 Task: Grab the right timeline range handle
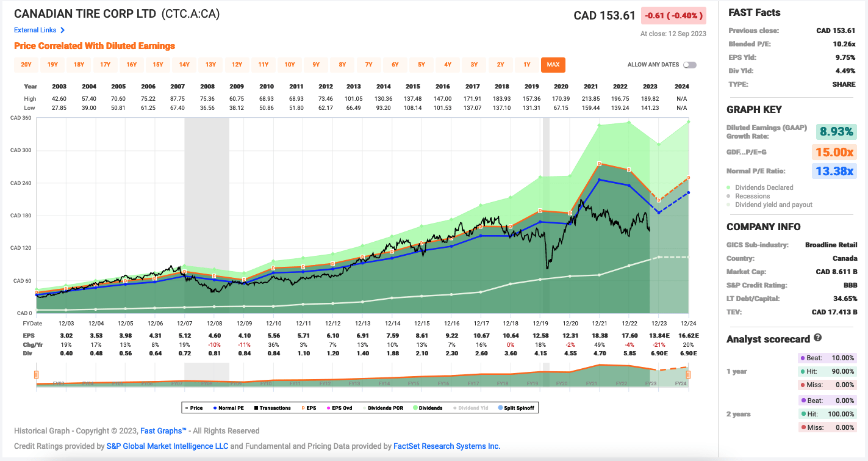[x=689, y=374]
